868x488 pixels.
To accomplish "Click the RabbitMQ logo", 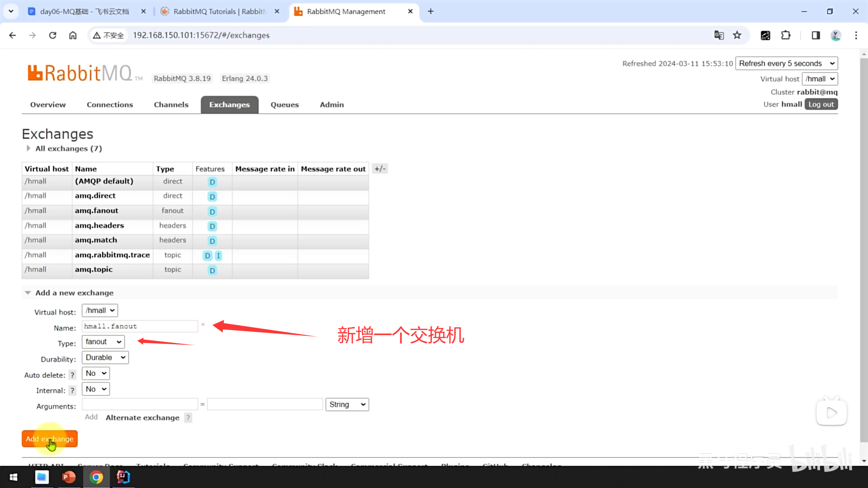I will (x=80, y=73).
